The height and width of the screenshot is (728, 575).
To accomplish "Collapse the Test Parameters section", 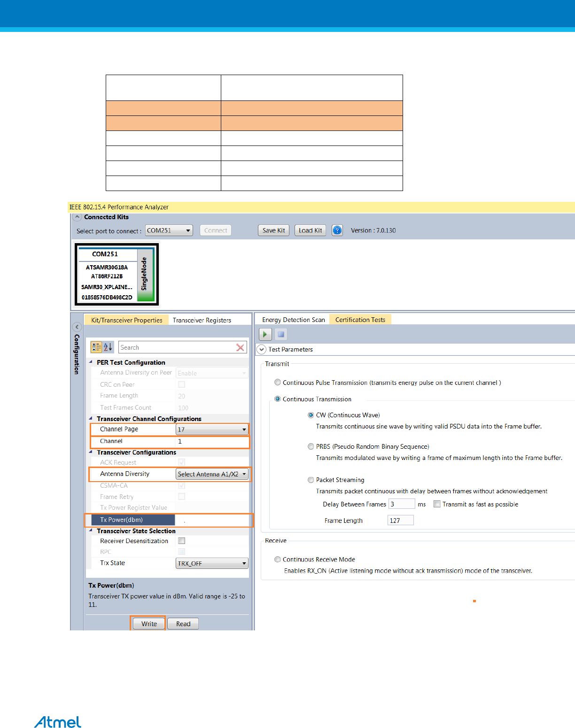I will pyautogui.click(x=261, y=349).
